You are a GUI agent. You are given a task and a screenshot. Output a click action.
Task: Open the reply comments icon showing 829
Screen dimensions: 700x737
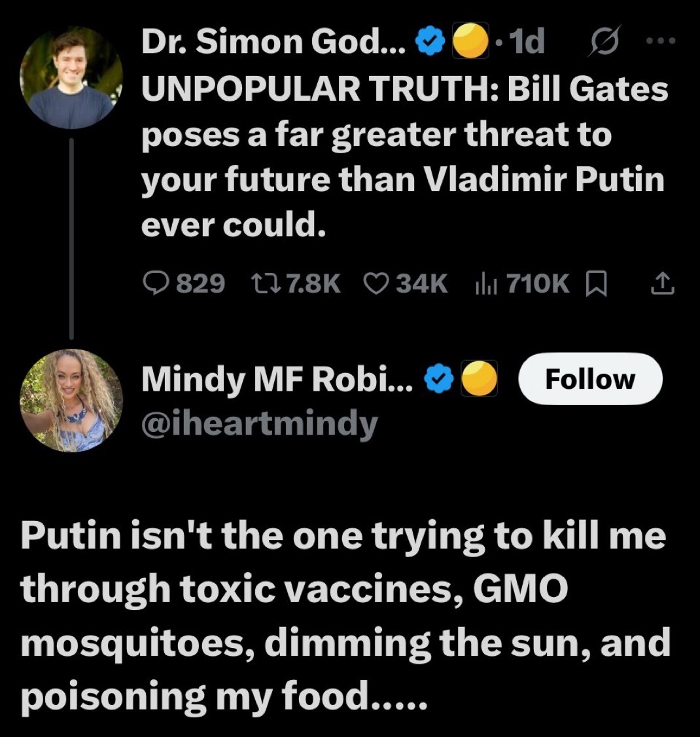pos(156,283)
